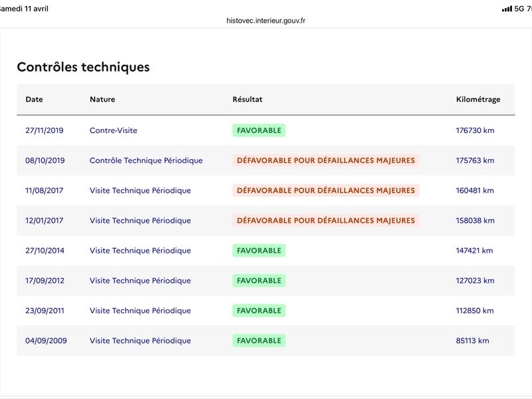Viewport: 532px width, 399px height.
Task: Select the Résultat column header
Action: click(247, 99)
